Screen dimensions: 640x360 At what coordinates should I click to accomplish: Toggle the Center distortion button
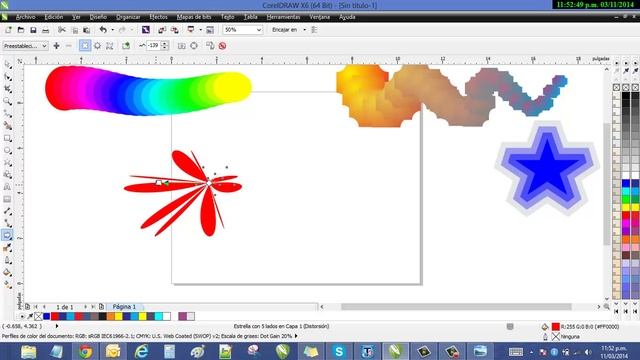(x=182, y=46)
